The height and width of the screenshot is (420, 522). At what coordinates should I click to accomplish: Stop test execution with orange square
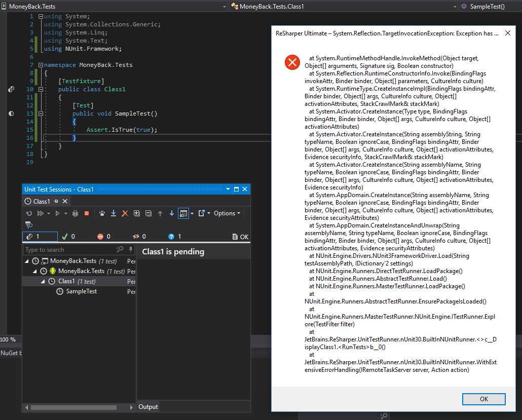87,213
